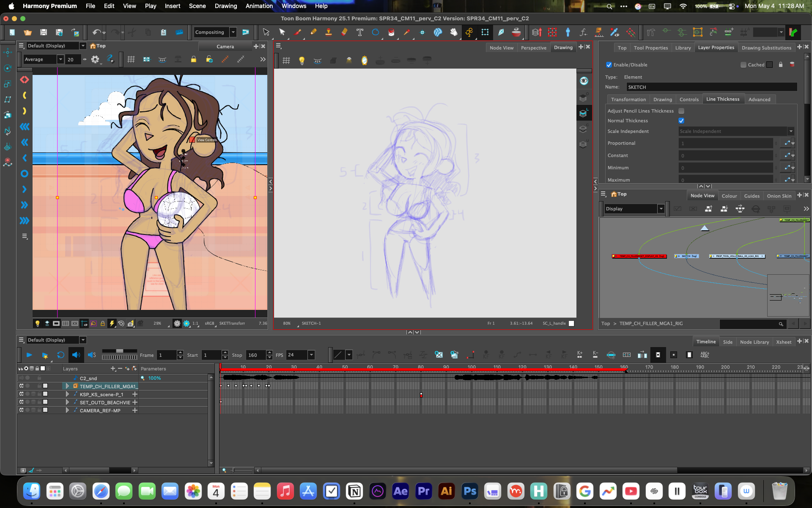This screenshot has width=812, height=508.
Task: Select the Pencil tool
Action: pos(313,32)
